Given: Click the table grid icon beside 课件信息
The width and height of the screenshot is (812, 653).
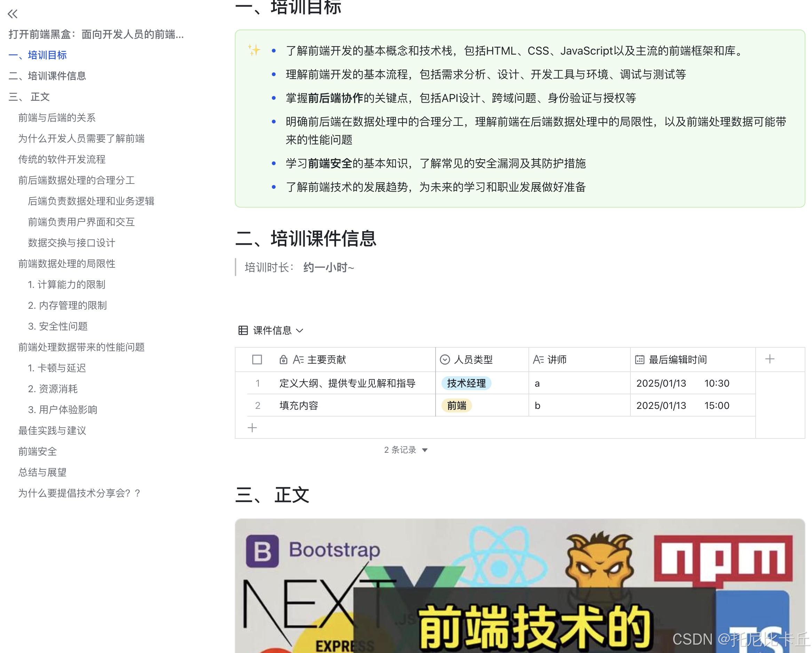Looking at the screenshot, I should coord(243,330).
